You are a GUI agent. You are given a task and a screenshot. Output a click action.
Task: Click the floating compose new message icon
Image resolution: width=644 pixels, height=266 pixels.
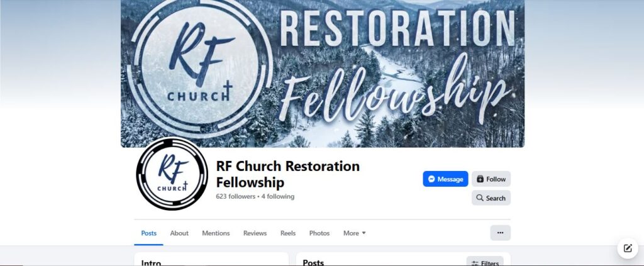(628, 248)
